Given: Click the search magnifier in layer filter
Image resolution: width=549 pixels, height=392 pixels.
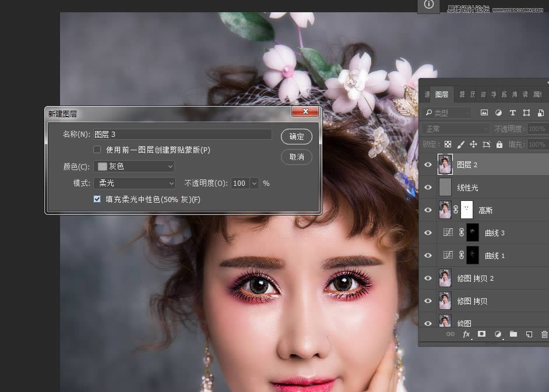Looking at the screenshot, I should pyautogui.click(x=428, y=112).
